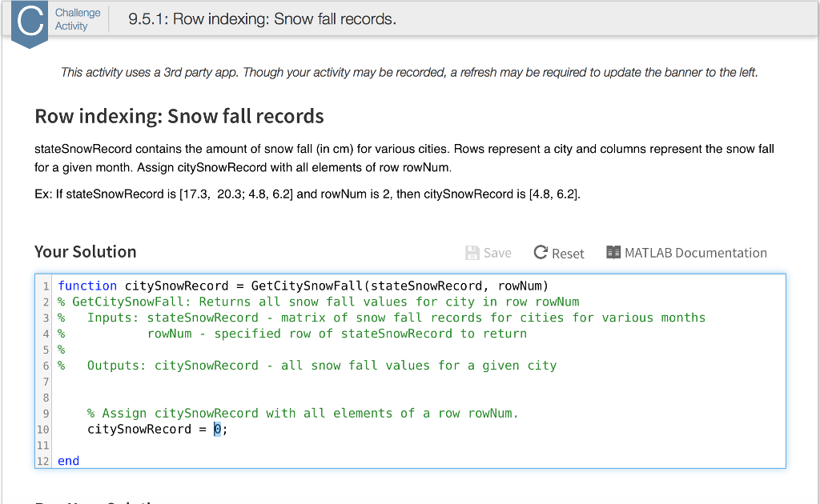The image size is (820, 504).
Task: Click the grayed-out Save button
Action: click(x=488, y=253)
